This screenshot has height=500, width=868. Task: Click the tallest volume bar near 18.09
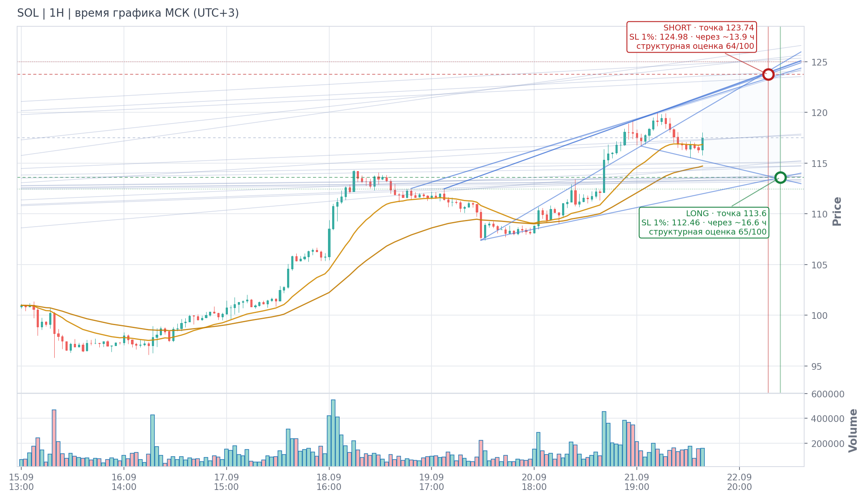point(333,433)
